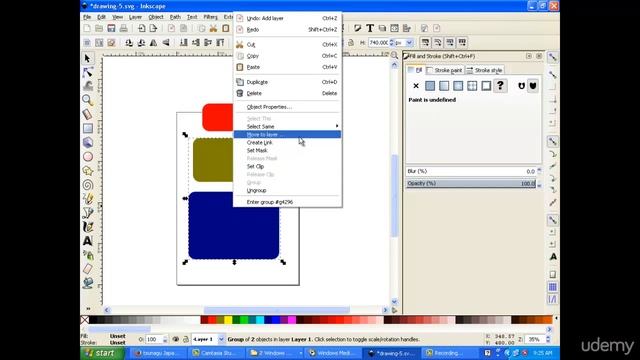Click the Open folder icon
Viewport: 640px width, 360px height.
[99, 28]
